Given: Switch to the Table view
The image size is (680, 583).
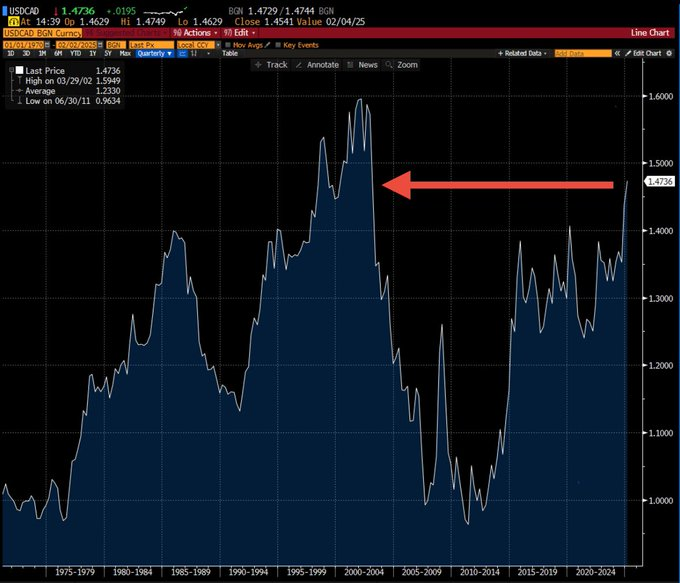Looking at the screenshot, I should [x=229, y=53].
